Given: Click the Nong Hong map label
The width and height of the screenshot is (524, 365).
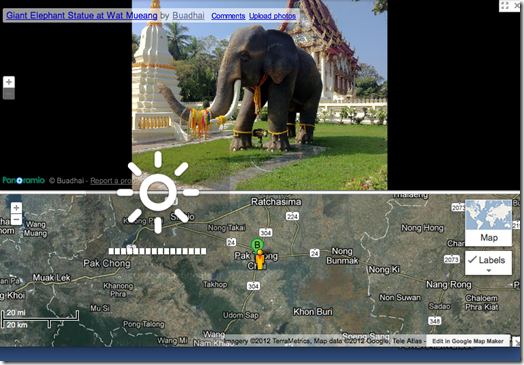Looking at the screenshot, I should coord(422,228).
